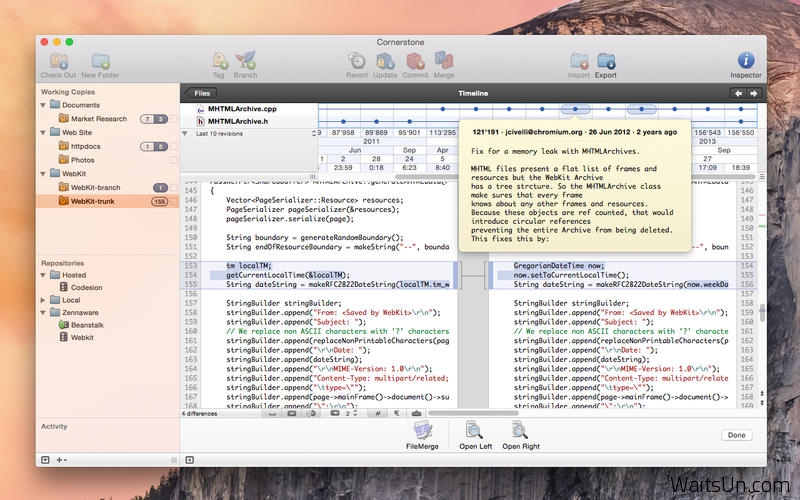Screen dimensions: 800x500
Task: Collapse the WebKit working copies group
Action: point(43,174)
